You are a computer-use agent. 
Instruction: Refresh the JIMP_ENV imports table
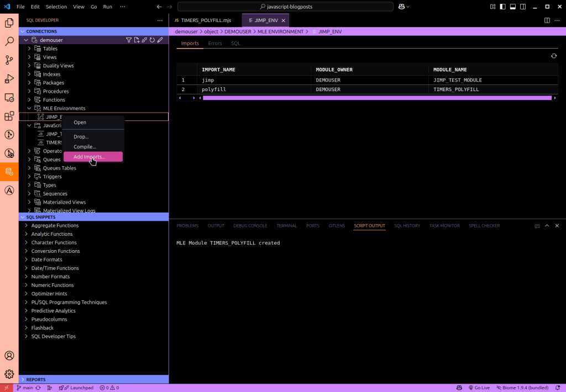(553, 56)
